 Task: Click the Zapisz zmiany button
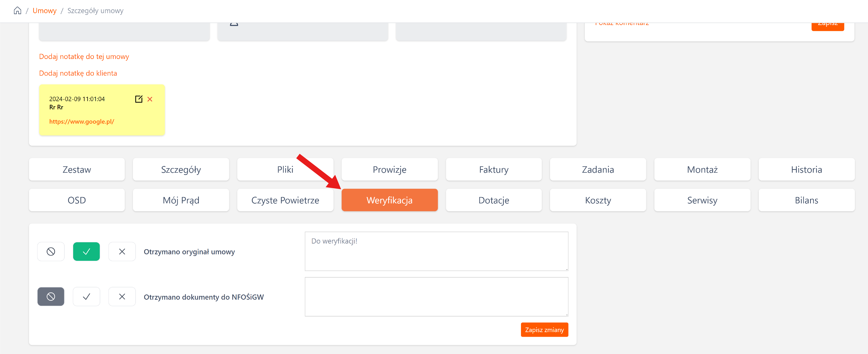[544, 330]
